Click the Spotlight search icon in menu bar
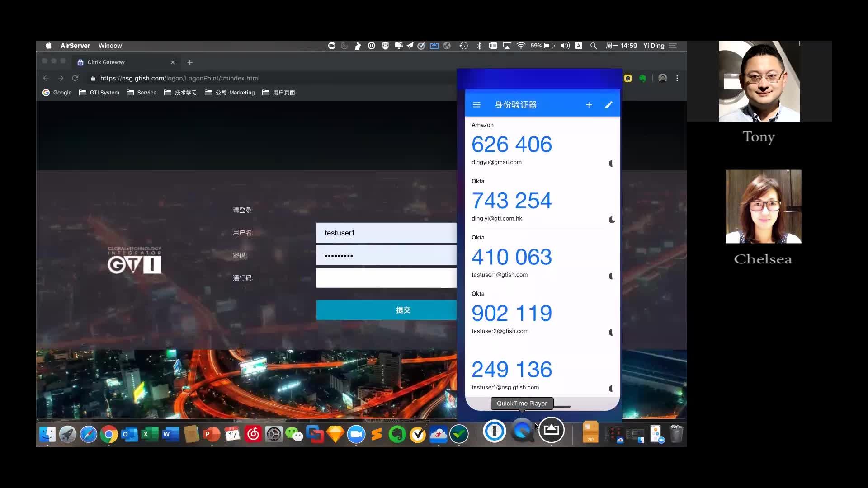868x488 pixels. [x=594, y=46]
